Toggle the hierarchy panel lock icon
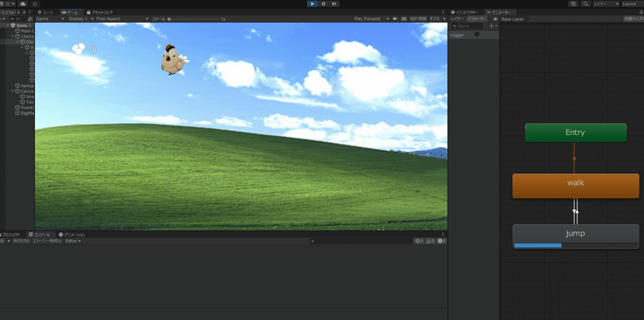The height and width of the screenshot is (320, 644). (x=24, y=12)
